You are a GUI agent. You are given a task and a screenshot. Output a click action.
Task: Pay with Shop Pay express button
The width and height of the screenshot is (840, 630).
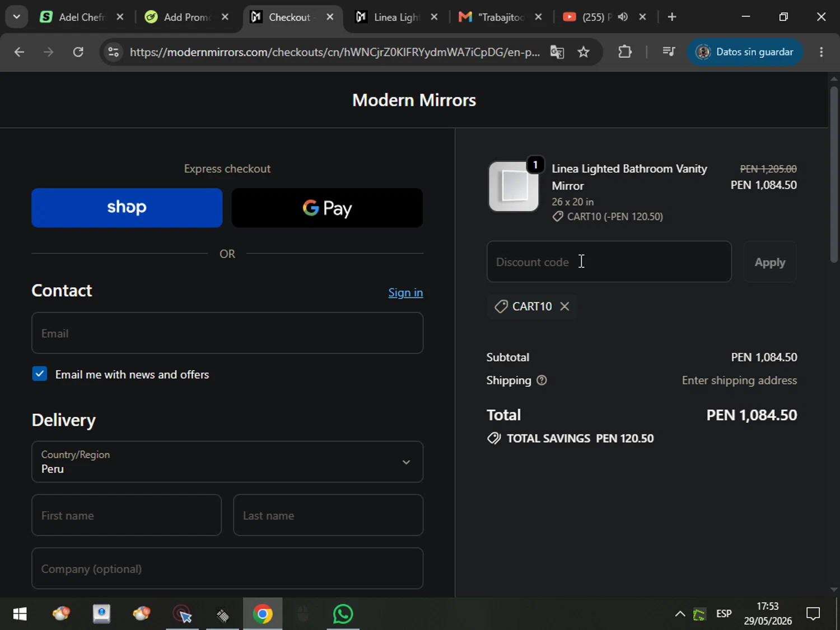pos(127,208)
